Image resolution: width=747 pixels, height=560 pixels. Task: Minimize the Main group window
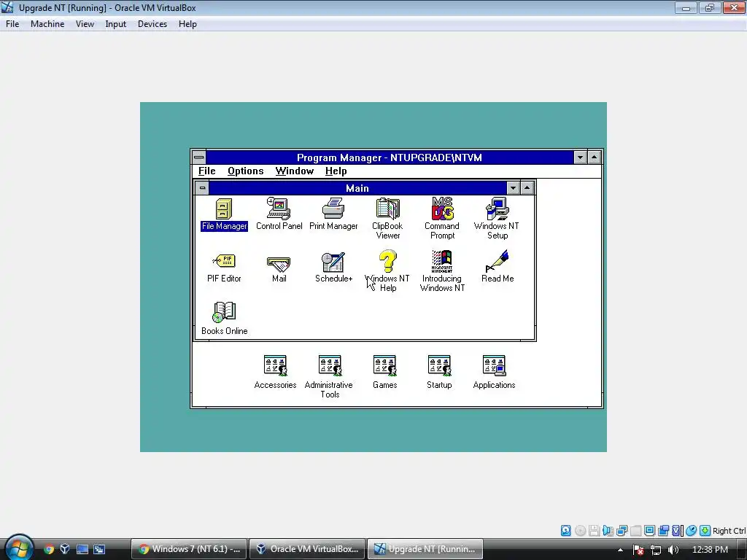click(513, 187)
